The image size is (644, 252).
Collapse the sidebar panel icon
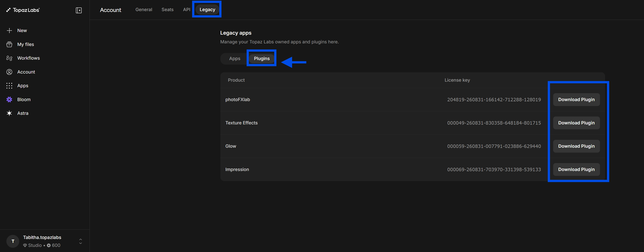click(79, 10)
